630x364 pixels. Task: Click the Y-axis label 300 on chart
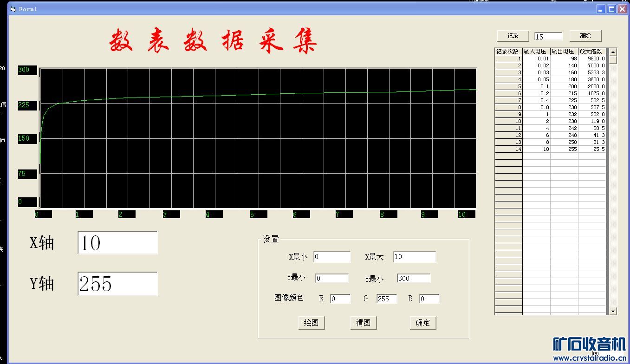click(x=27, y=70)
